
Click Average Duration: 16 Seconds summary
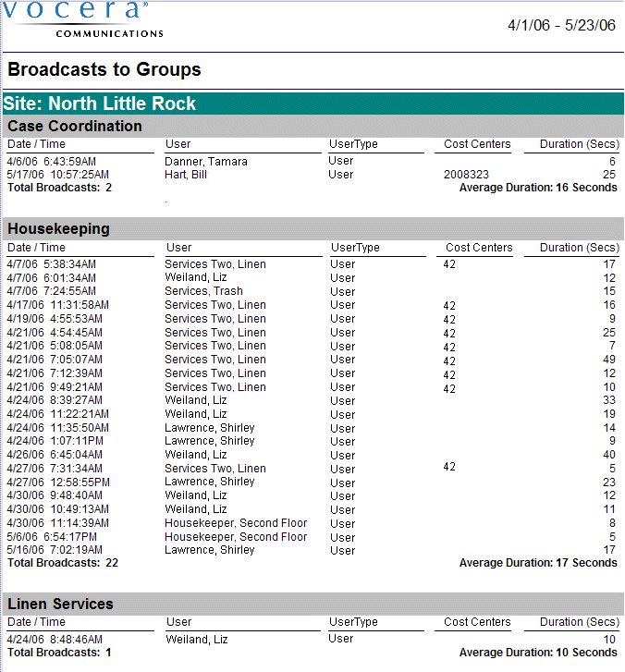pos(537,188)
